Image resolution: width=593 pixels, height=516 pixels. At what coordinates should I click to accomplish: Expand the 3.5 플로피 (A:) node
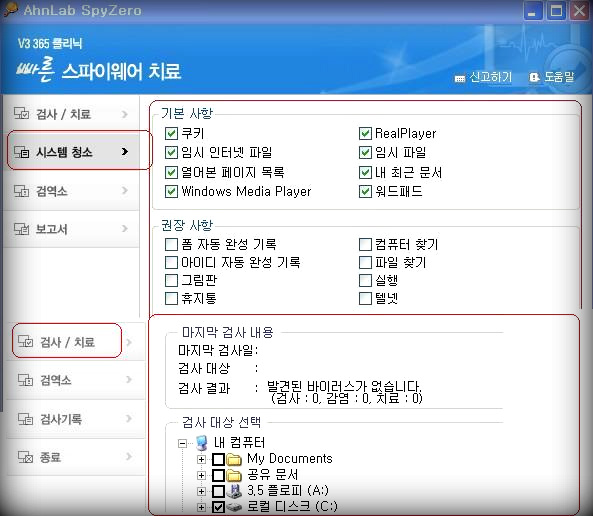201,491
